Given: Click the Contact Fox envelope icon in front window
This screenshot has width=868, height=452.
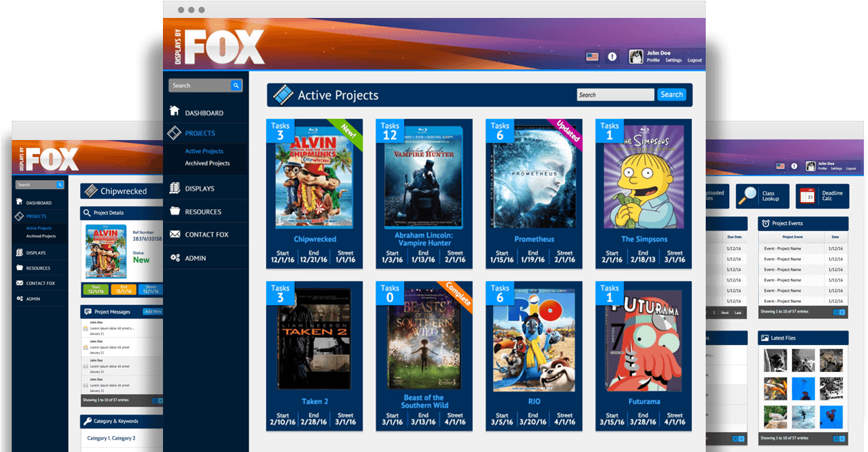Looking at the screenshot, I should tap(175, 235).
